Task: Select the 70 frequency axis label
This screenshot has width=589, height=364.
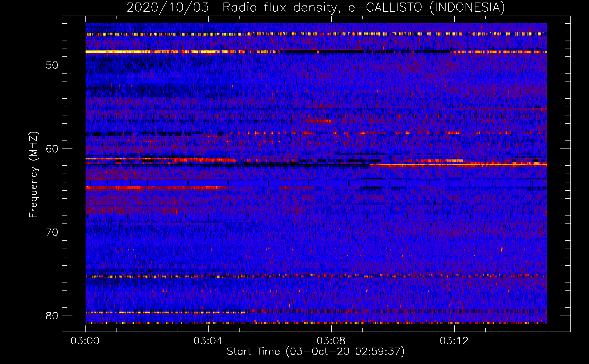Action: (52, 232)
